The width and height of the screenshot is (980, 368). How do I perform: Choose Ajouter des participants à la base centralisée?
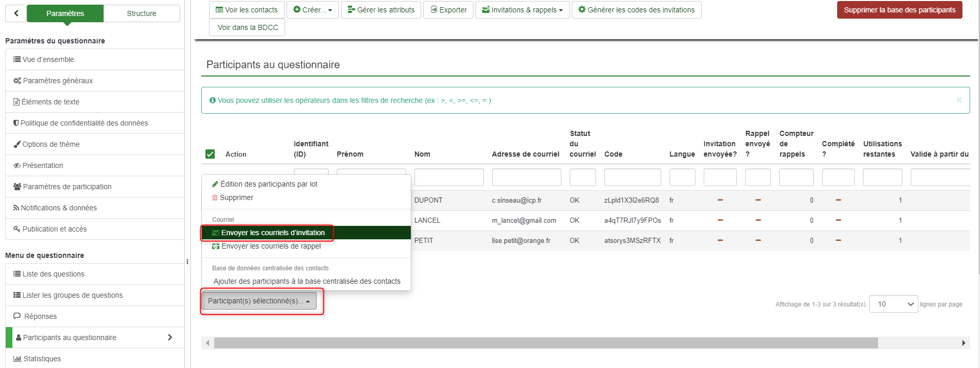(x=307, y=281)
